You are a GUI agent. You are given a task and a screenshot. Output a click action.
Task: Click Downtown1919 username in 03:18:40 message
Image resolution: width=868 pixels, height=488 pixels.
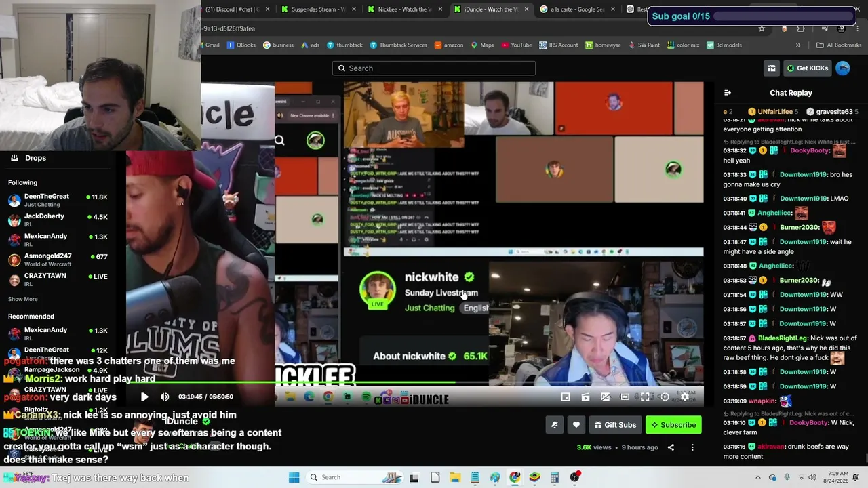click(x=803, y=199)
